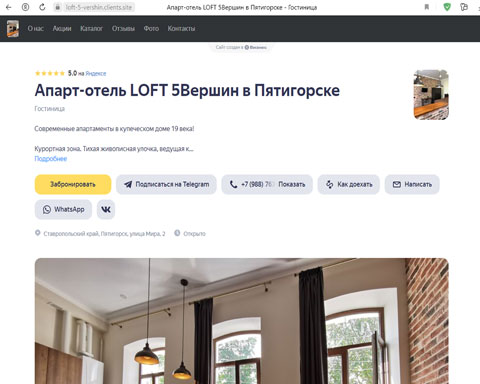Image resolution: width=480 pixels, height=384 pixels.
Task: Click the padlock icon in the address bar
Action: pyautogui.click(x=58, y=7)
